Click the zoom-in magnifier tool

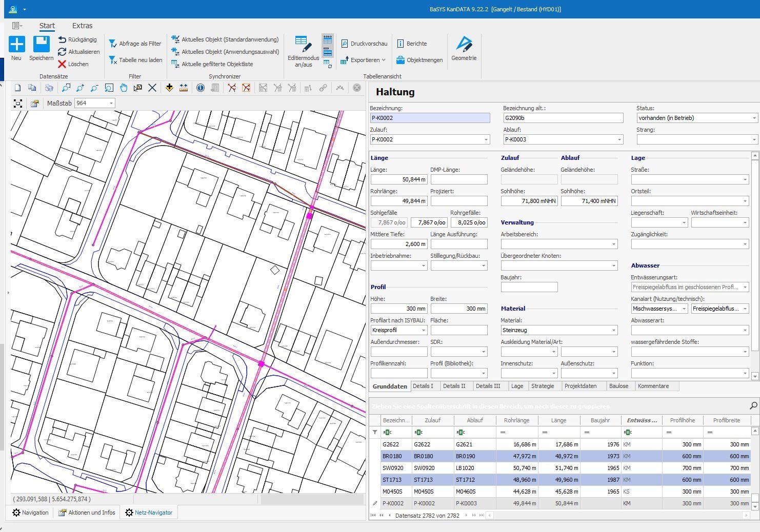(x=80, y=88)
